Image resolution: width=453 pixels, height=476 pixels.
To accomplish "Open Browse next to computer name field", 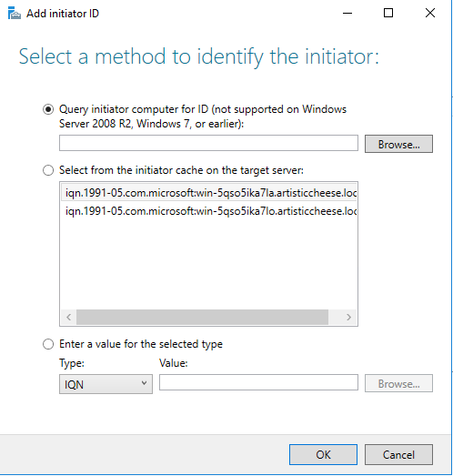I will click(x=398, y=144).
